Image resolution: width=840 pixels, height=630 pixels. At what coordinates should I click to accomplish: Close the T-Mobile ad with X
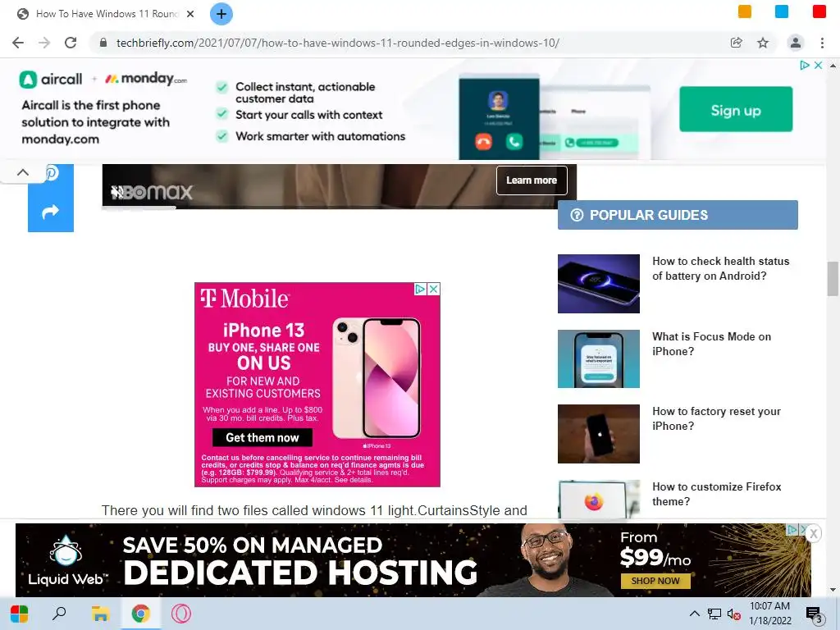(434, 290)
